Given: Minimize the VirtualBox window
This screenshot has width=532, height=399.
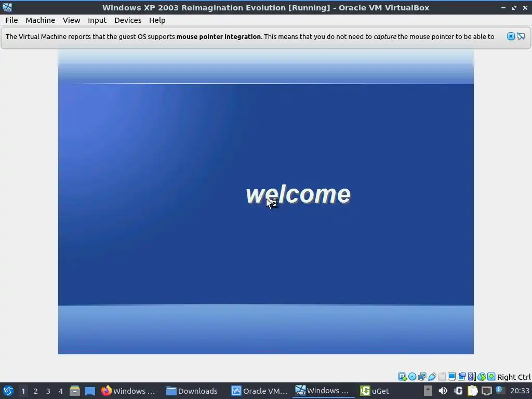Looking at the screenshot, I should pyautogui.click(x=503, y=7).
